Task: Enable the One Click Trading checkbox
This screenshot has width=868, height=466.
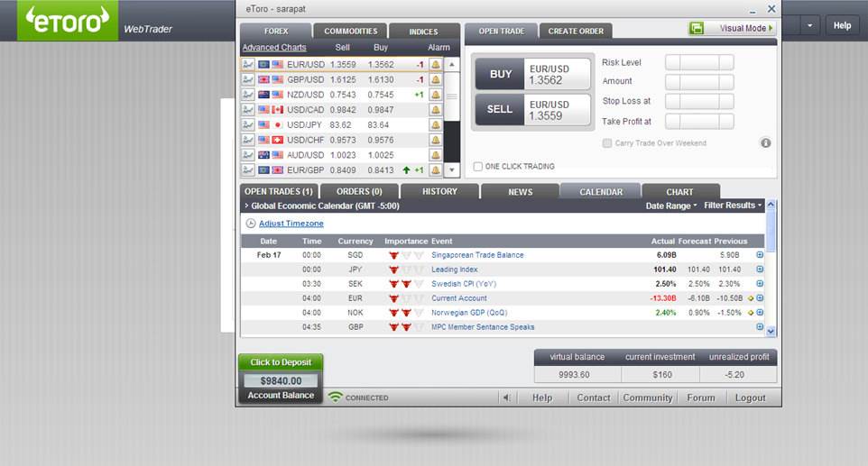Action: pyautogui.click(x=477, y=167)
